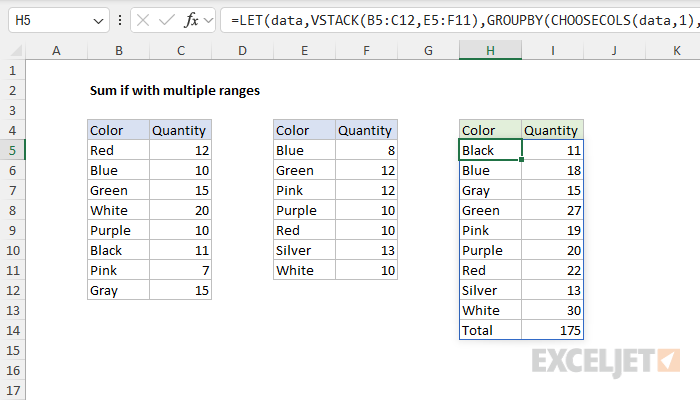Select column E header
Viewport: 700px width, 400px height.
[304, 50]
